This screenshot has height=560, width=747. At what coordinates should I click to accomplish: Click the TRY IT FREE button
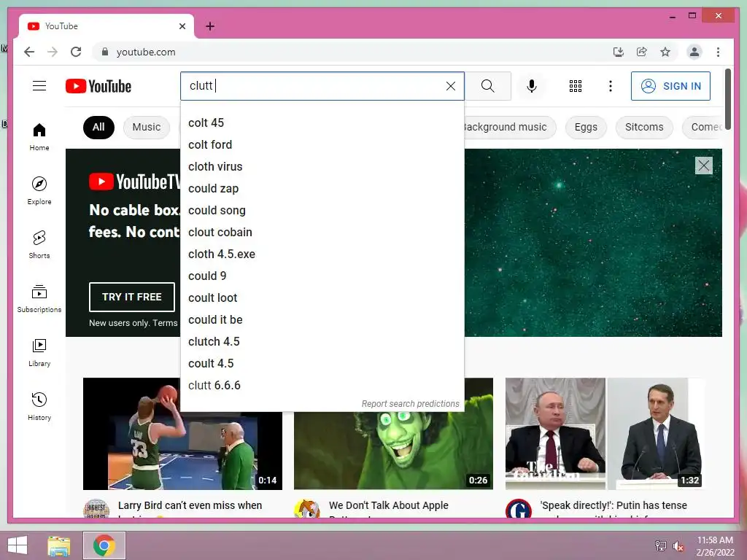tap(132, 297)
